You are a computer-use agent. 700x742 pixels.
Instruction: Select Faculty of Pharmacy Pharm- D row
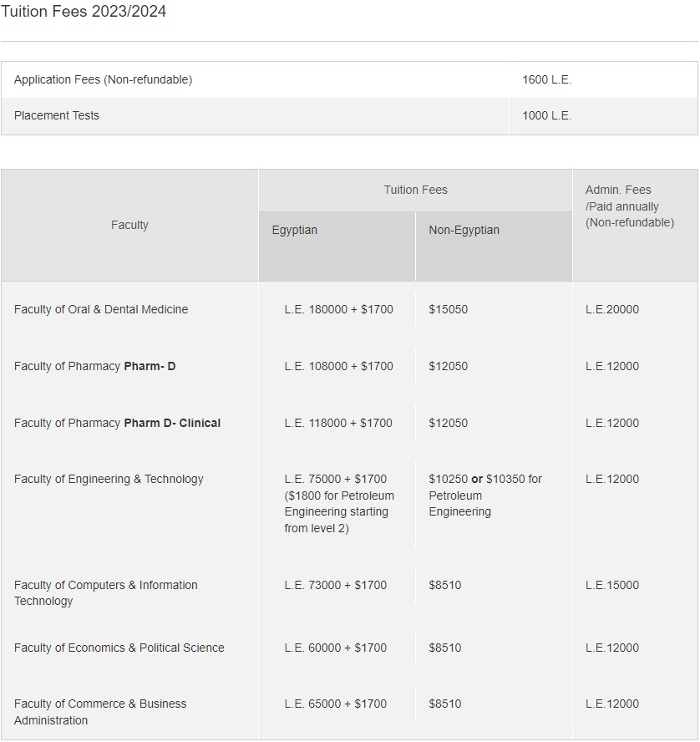tap(94, 366)
